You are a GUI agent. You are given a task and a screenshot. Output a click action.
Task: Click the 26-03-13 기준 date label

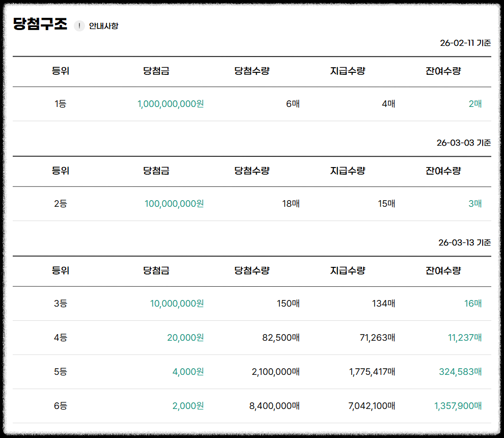466,243
